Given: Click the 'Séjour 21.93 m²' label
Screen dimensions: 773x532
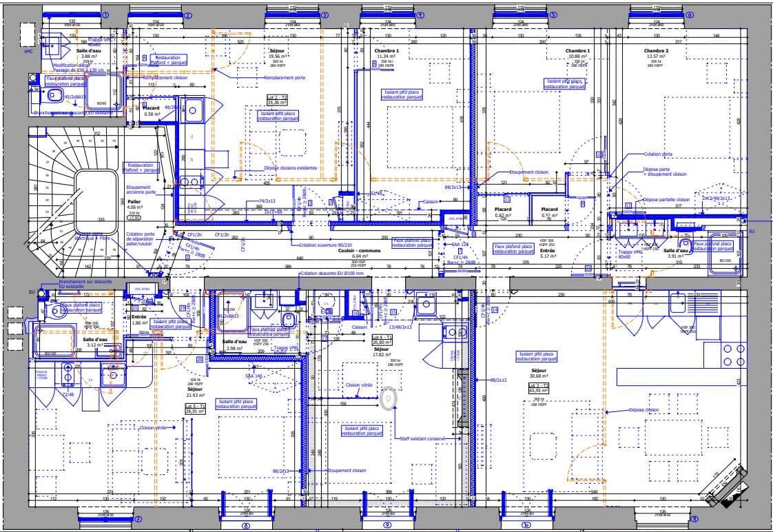Looking at the screenshot, I should 195,392.
